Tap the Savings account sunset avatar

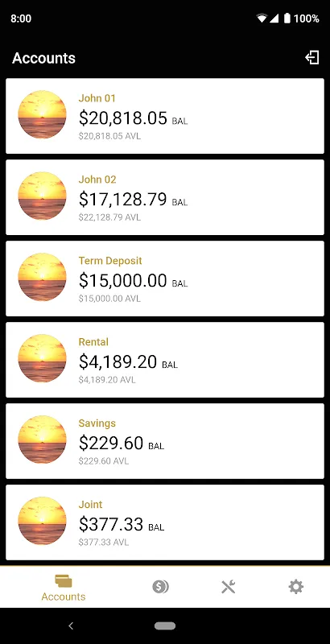(x=43, y=440)
